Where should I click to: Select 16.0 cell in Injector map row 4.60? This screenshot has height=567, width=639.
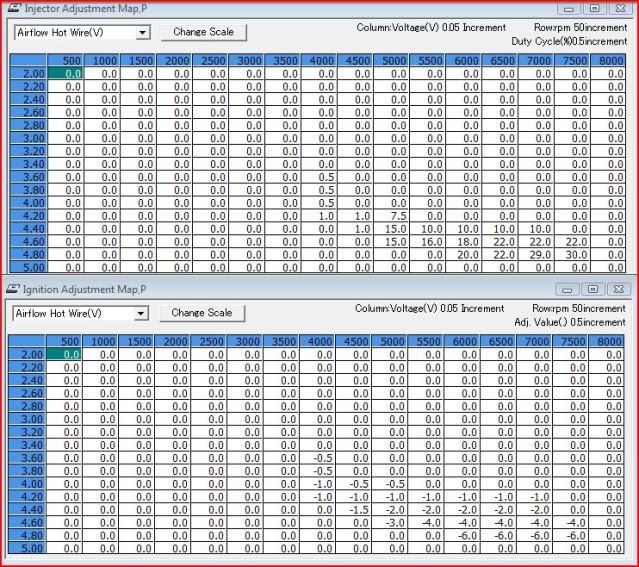tap(427, 241)
